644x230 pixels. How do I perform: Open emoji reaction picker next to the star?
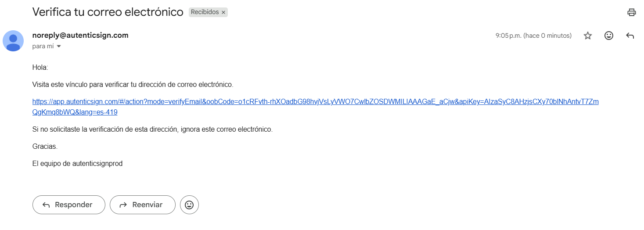click(x=609, y=36)
